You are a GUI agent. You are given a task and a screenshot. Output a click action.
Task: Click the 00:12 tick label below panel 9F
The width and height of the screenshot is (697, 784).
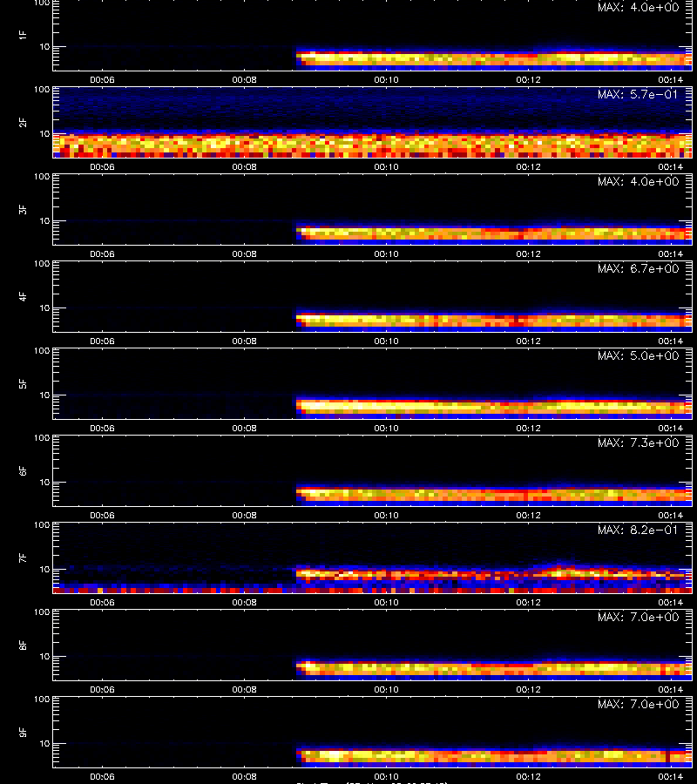tap(528, 776)
